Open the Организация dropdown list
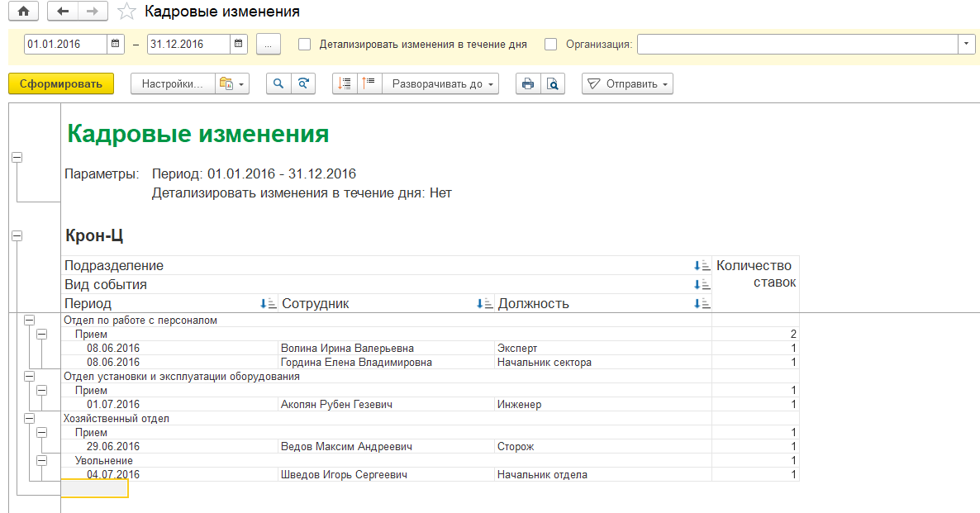 click(966, 45)
